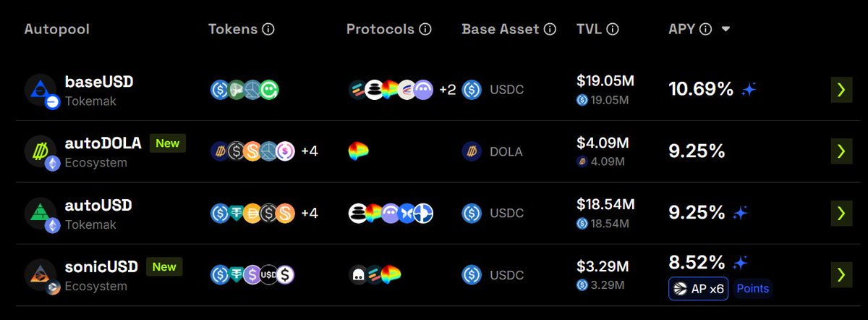Open sonicUSD details via green chevron
868x320 pixels.
coord(841,275)
